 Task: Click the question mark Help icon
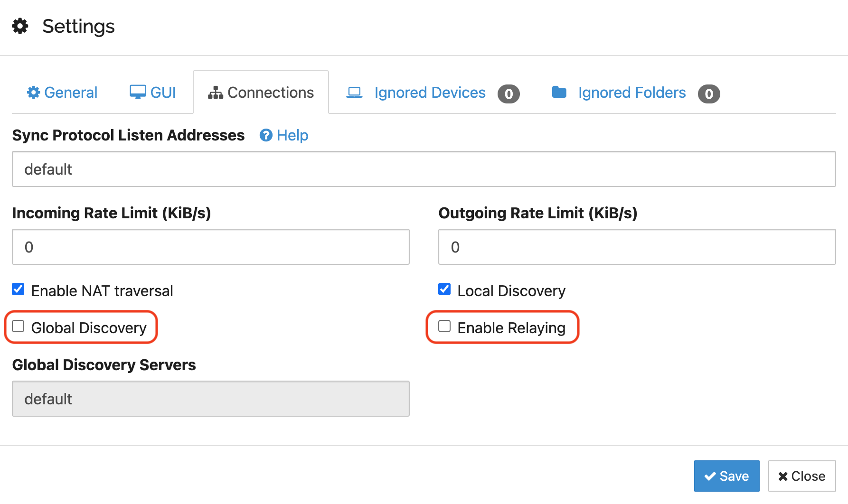point(266,136)
